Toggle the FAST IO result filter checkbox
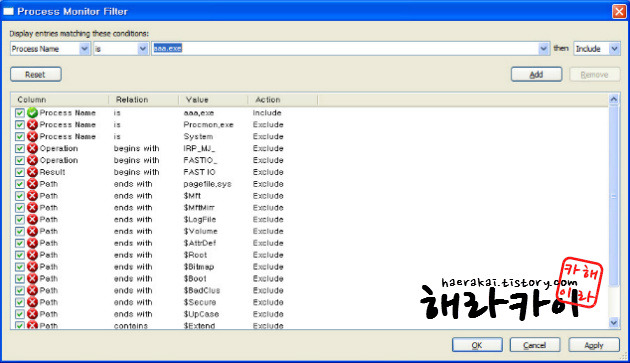Image resolution: width=630 pixels, height=363 pixels. pyautogui.click(x=20, y=172)
